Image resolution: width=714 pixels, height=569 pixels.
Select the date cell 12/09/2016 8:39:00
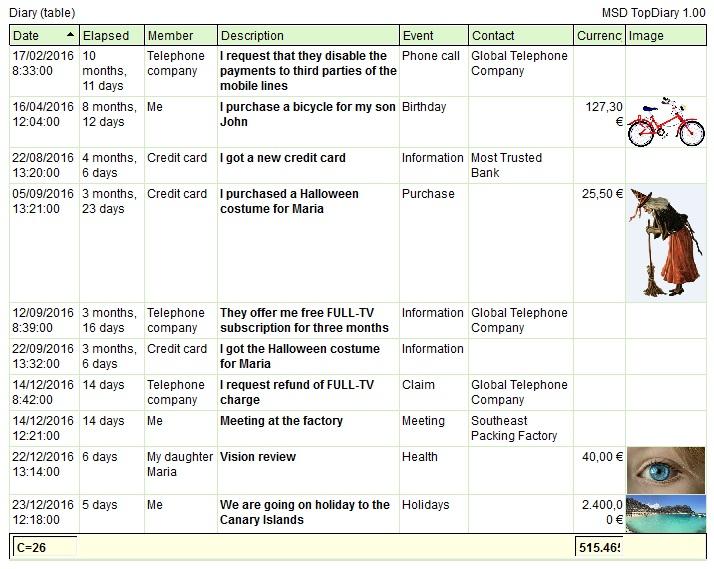coord(43,320)
